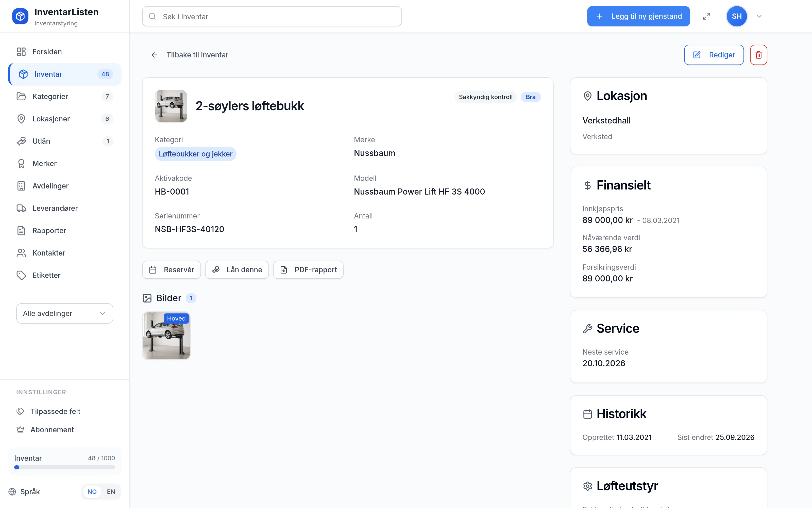Click the red trash delete icon

[x=758, y=55]
